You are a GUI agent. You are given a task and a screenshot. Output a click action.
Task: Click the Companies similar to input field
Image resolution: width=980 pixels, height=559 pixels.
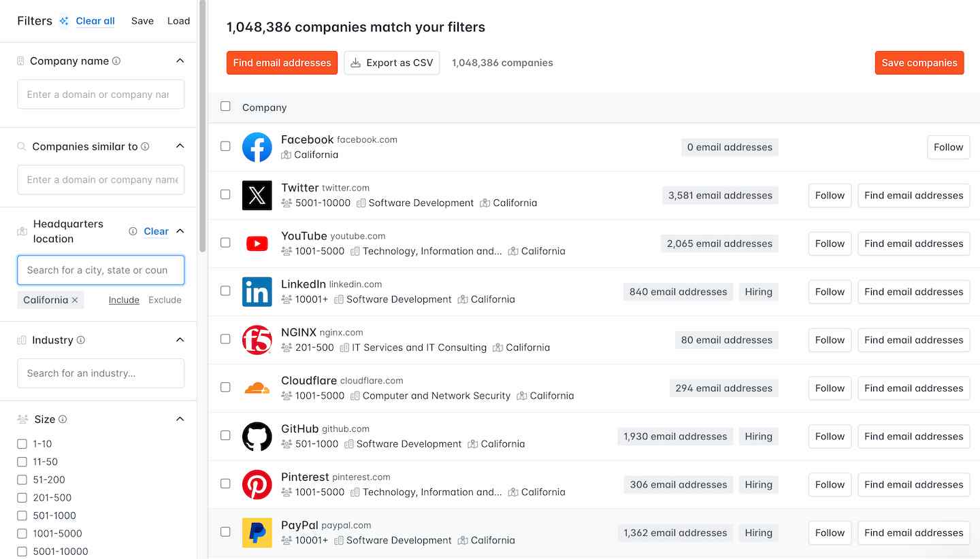(101, 180)
